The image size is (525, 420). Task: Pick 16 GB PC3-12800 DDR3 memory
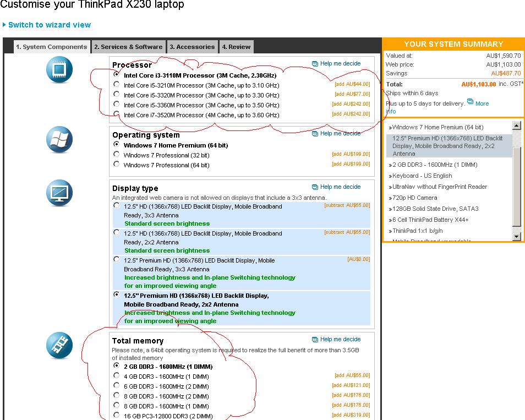116,415
